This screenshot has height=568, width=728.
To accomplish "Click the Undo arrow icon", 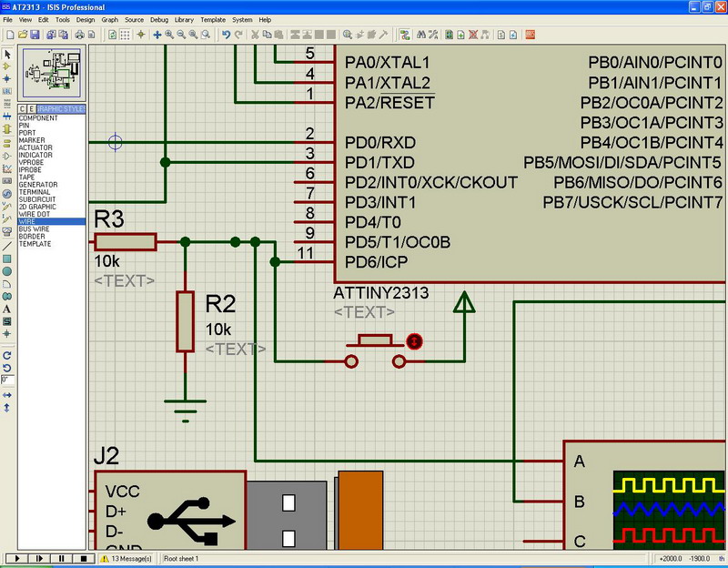I will click(226, 35).
